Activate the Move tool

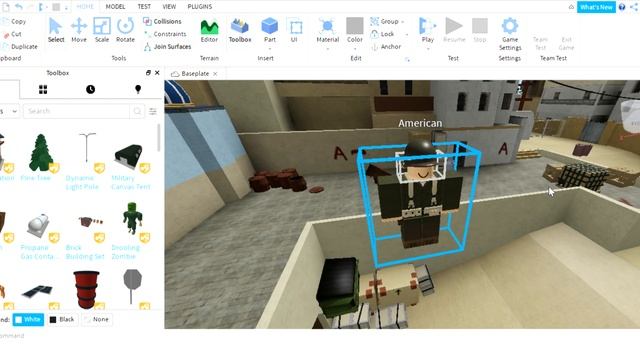78,30
